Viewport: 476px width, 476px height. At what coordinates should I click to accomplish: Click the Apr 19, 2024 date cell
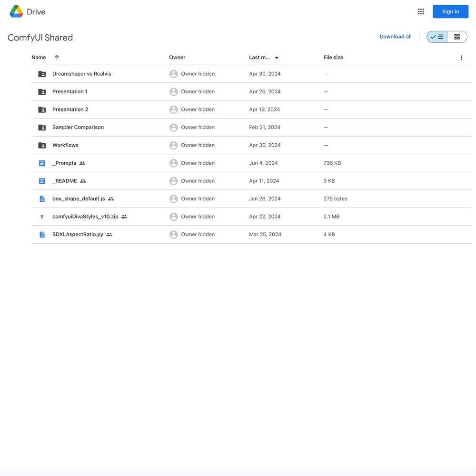click(x=264, y=109)
